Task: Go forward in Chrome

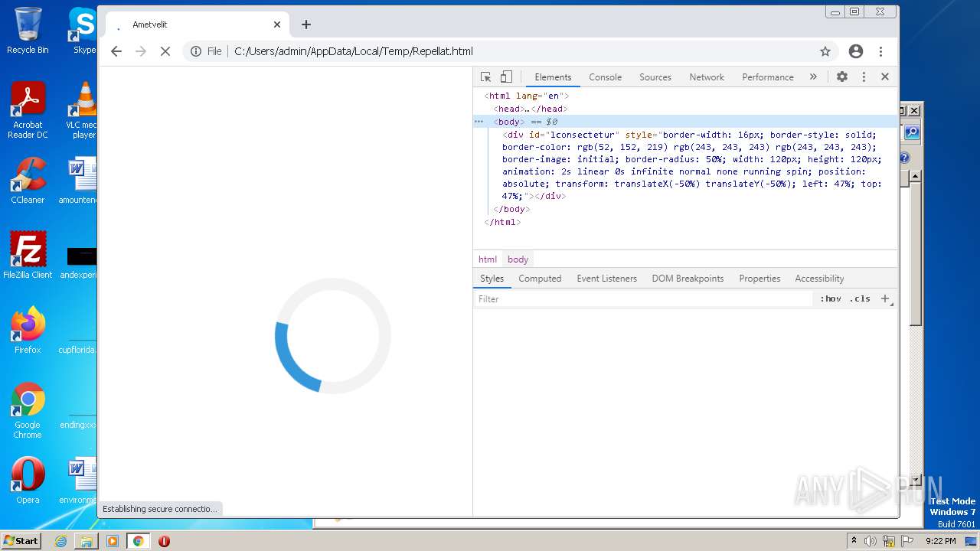Action: click(x=141, y=51)
